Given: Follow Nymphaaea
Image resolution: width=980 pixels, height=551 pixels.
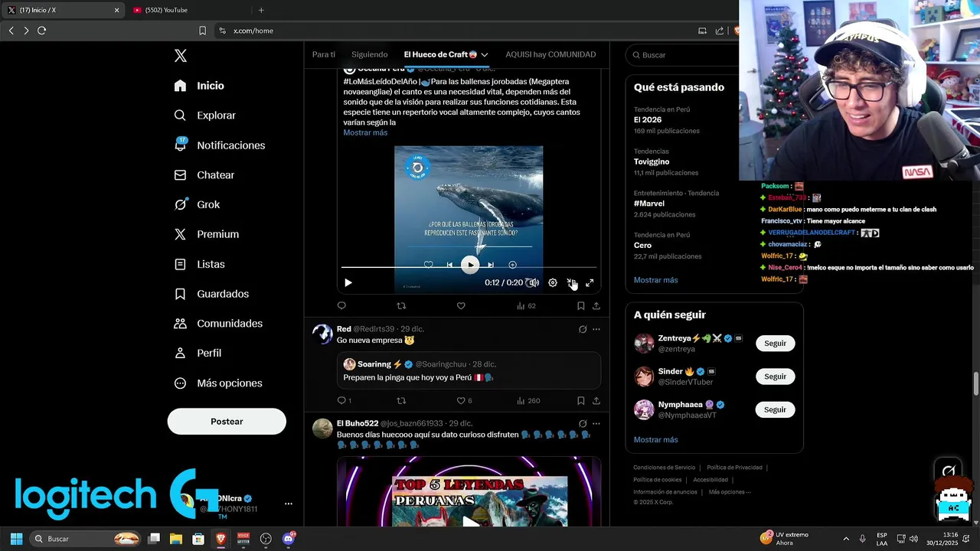Looking at the screenshot, I should coord(775,409).
